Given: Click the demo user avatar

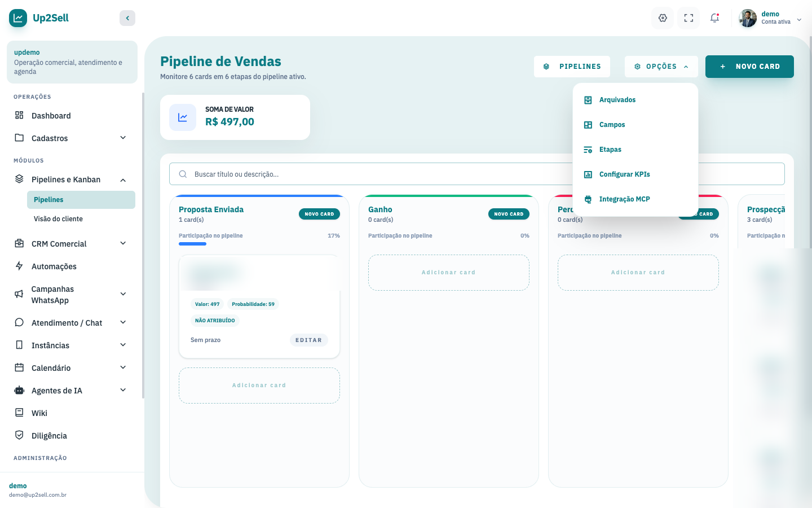Looking at the screenshot, I should tap(748, 18).
